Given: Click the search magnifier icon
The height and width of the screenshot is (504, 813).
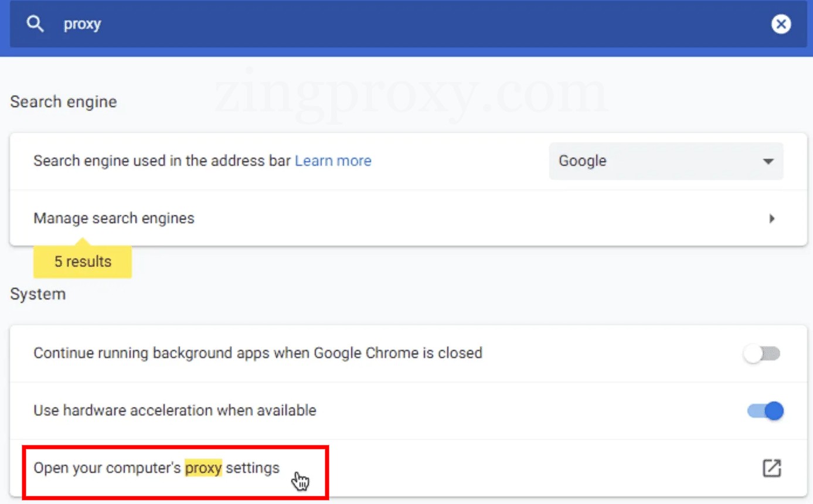Looking at the screenshot, I should tap(35, 24).
